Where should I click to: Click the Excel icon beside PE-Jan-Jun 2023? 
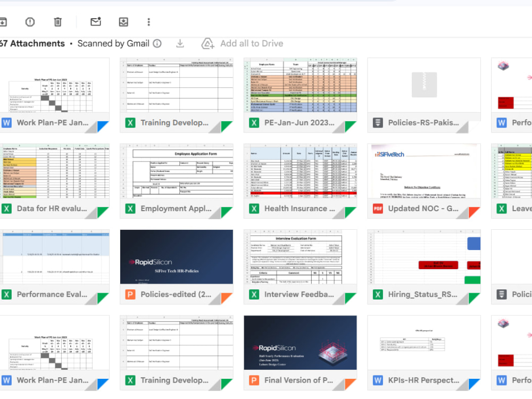tap(254, 122)
